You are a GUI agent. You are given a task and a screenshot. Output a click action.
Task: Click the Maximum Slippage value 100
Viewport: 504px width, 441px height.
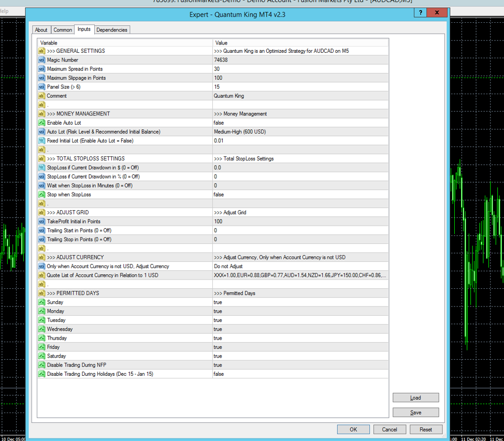218,78
